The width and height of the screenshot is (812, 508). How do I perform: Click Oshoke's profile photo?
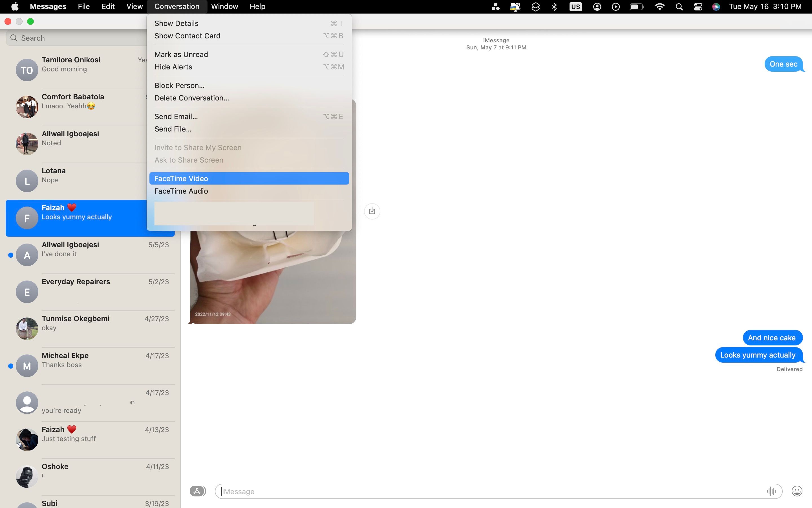27,476
